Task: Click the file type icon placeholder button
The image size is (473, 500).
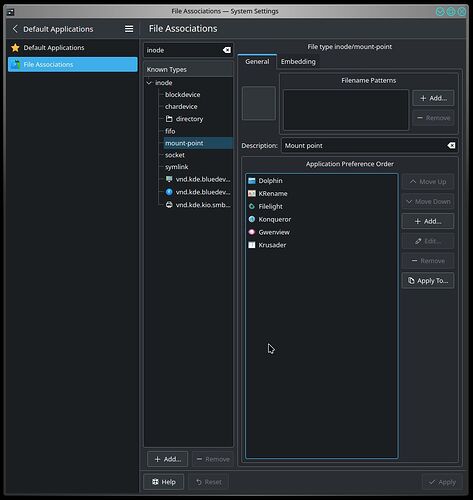Action: 259,103
